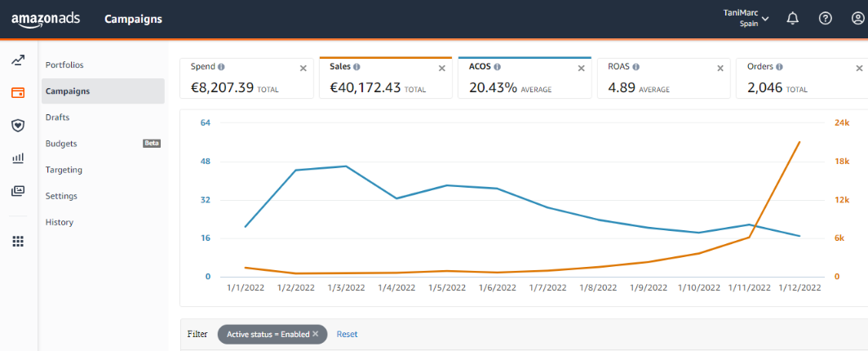The width and height of the screenshot is (868, 351).
Task: Click the Filter label
Action: 197,335
